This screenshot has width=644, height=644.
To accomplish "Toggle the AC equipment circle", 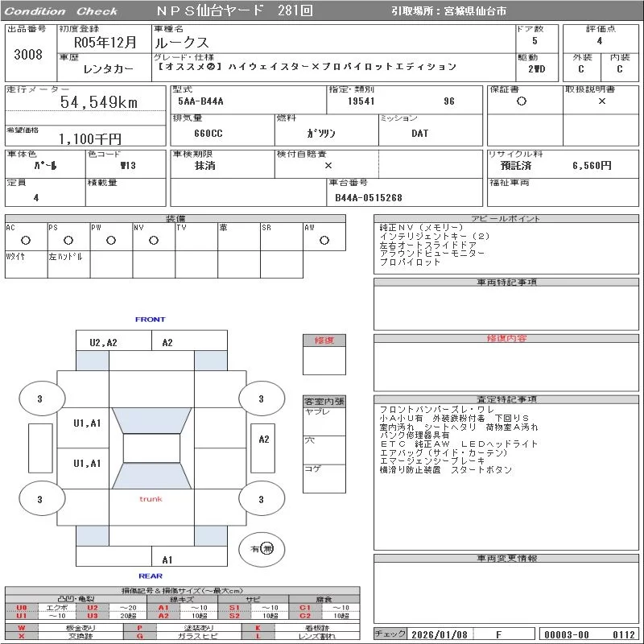I will click(x=26, y=240).
